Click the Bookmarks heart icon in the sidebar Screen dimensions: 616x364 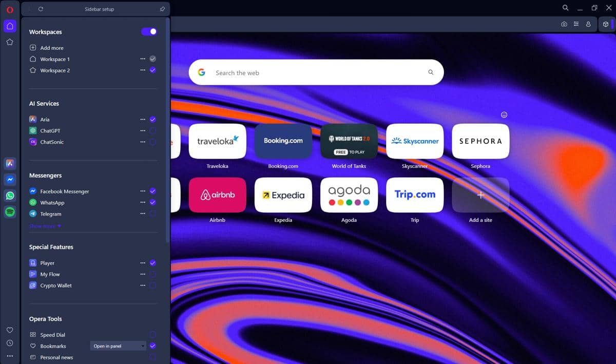point(10,330)
